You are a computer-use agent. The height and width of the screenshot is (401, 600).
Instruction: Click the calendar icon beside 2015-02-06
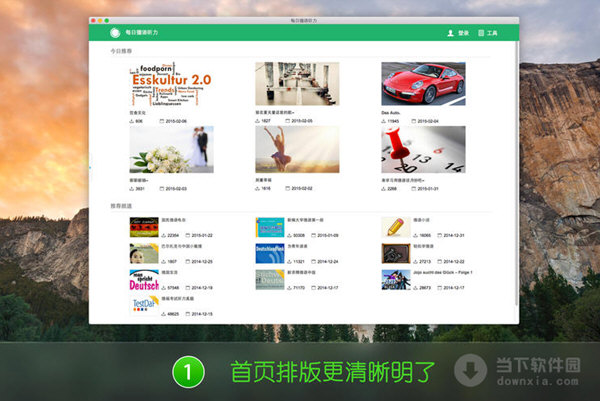tap(161, 121)
